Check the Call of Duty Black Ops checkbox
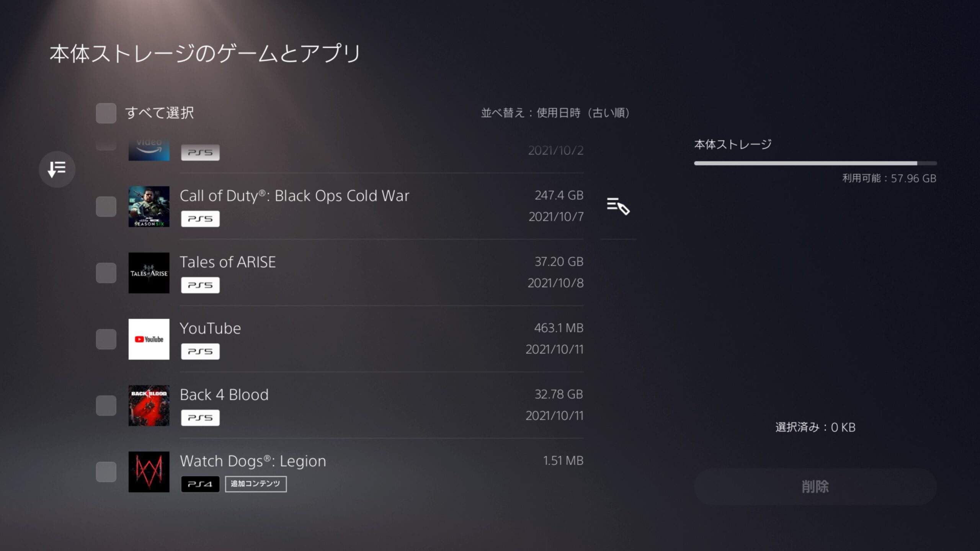This screenshot has height=551, width=980. click(x=106, y=207)
